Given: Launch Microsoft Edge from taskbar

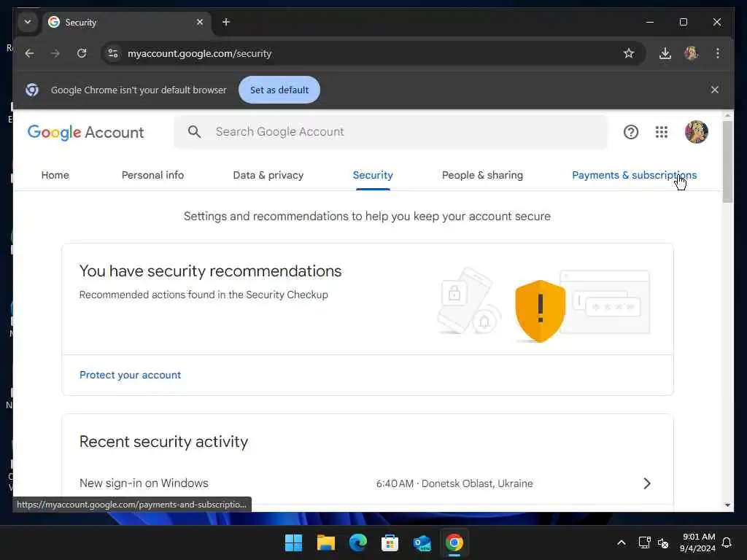Looking at the screenshot, I should point(357,542).
